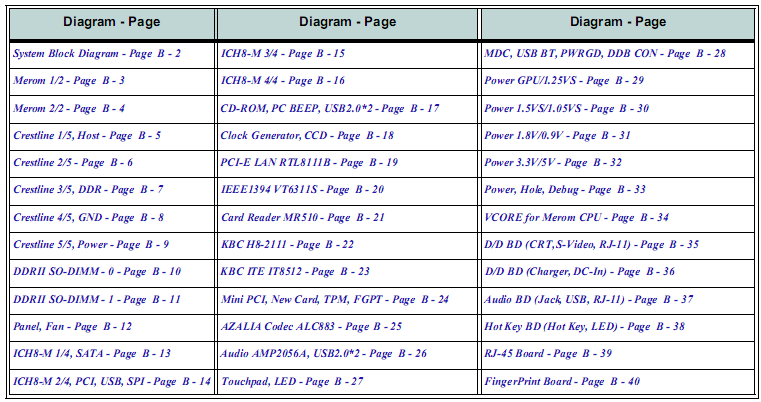This screenshot has height=402, width=761.
Task: Go to Hot Key BD (Hot Key, LED) entry
Action: click(584, 327)
